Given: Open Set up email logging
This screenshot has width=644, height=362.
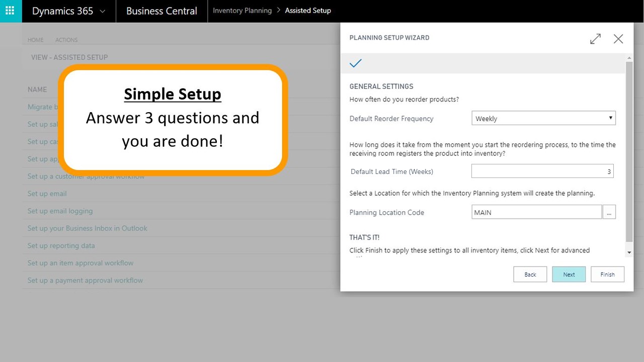Looking at the screenshot, I should (60, 211).
